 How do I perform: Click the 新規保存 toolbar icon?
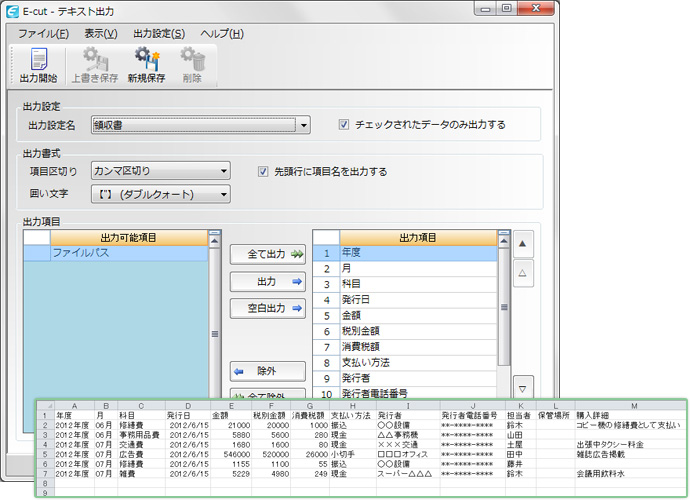point(147,66)
